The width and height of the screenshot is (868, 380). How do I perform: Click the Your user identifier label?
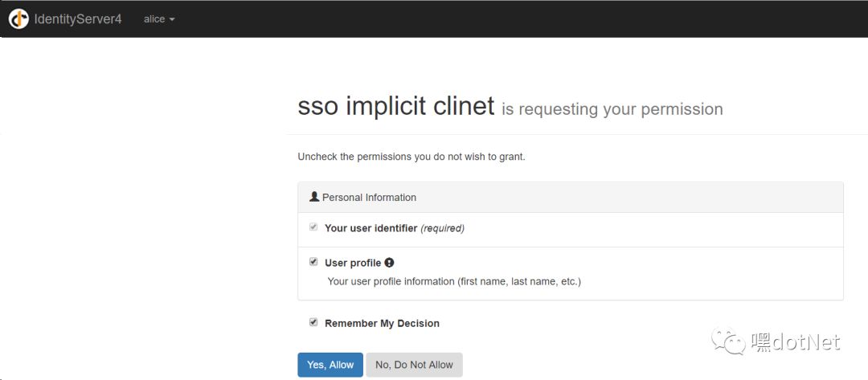coord(371,228)
